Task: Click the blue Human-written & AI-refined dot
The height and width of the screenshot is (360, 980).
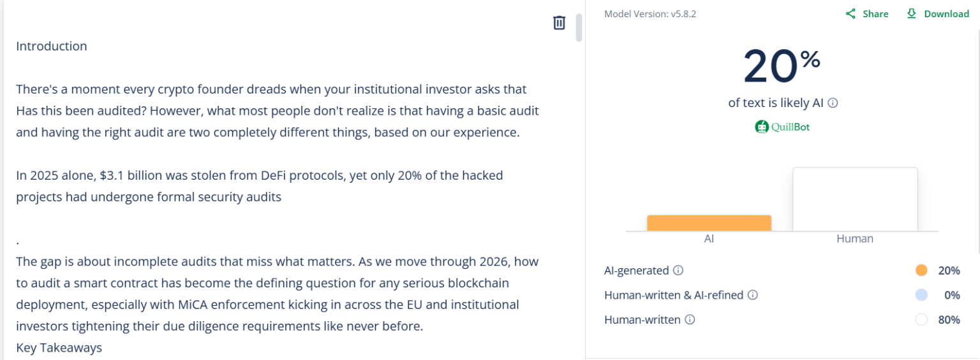Action: coord(921,295)
